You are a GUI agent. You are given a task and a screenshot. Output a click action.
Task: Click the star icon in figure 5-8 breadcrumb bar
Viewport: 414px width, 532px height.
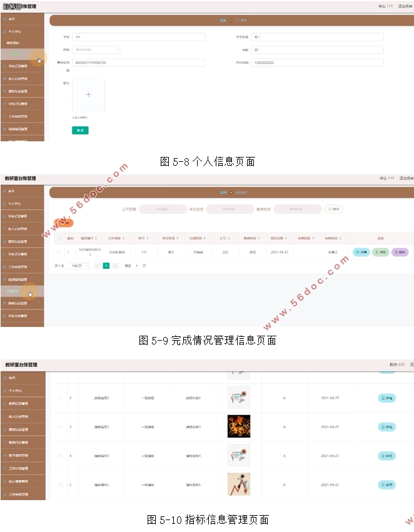230,21
